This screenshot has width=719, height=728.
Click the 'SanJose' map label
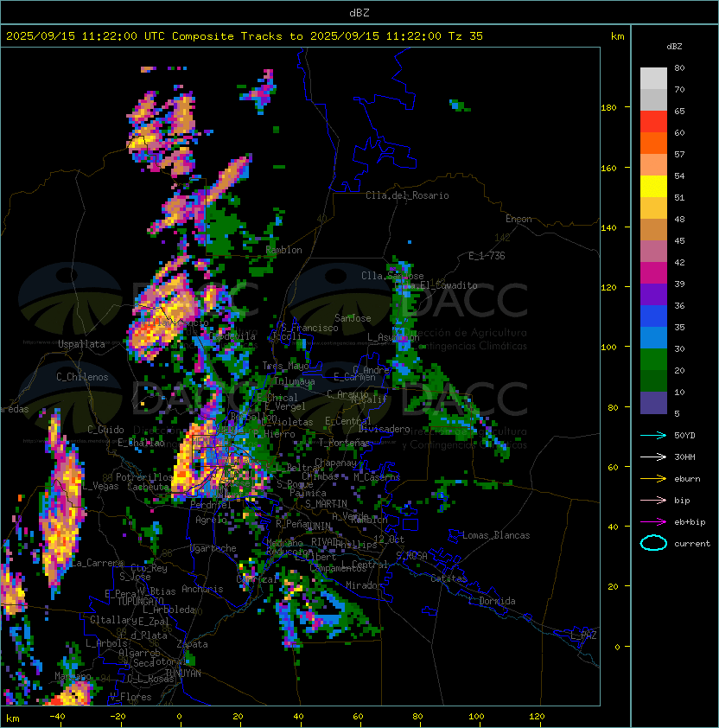(353, 318)
